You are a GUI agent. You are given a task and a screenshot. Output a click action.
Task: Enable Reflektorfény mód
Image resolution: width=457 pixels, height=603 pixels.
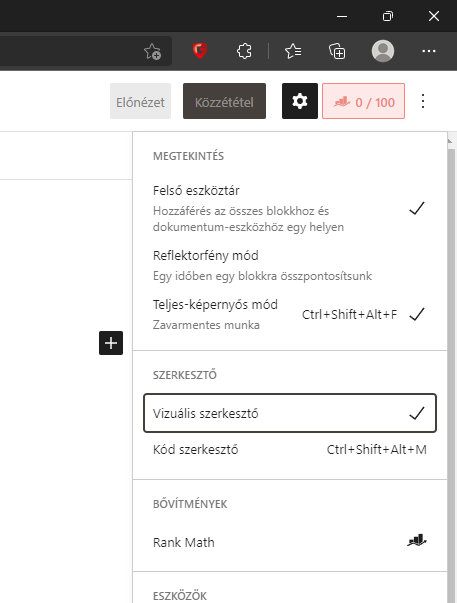tap(290, 265)
